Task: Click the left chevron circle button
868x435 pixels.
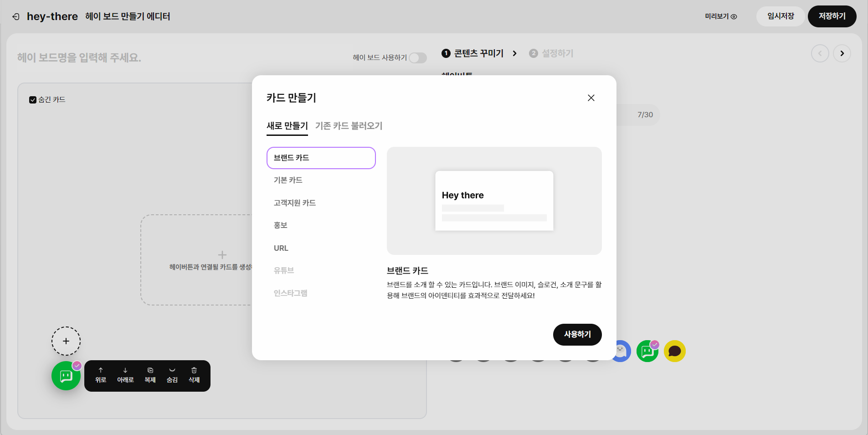Action: click(820, 53)
